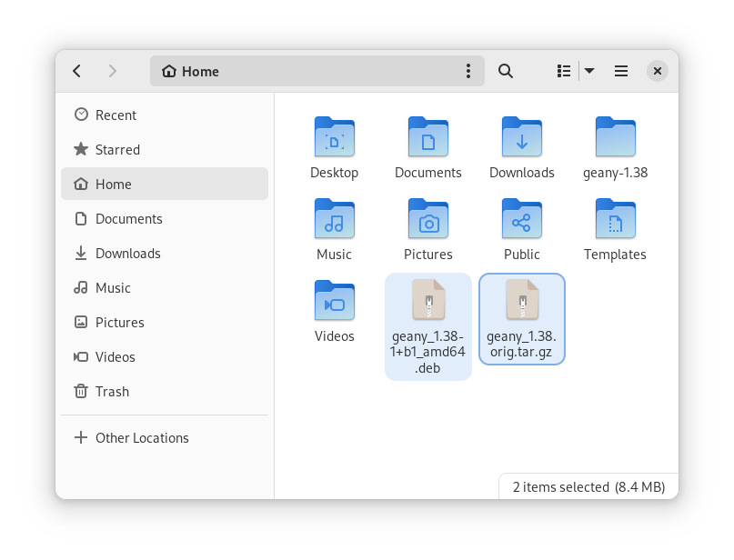Switch to list view
The height and width of the screenshot is (560, 734).
pyautogui.click(x=564, y=71)
